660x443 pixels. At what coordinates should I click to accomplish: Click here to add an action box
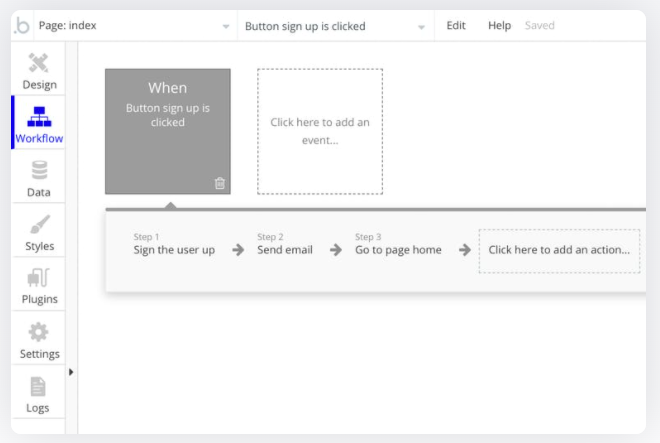click(x=559, y=250)
